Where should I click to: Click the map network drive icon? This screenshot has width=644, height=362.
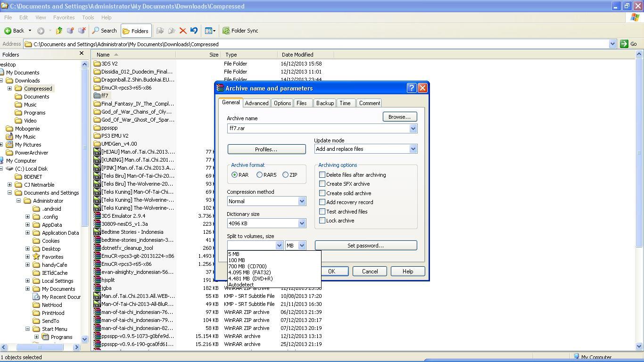70,31
